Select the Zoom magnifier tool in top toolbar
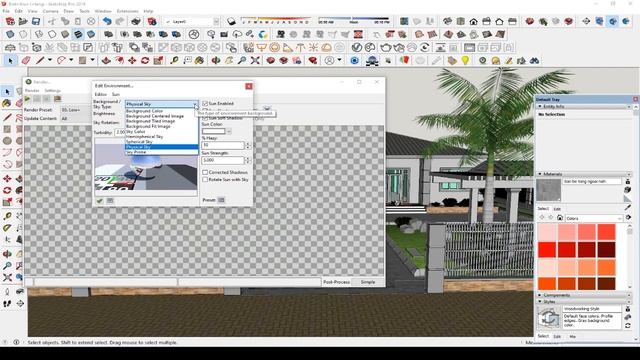640x360 pixels. pyautogui.click(x=242, y=60)
